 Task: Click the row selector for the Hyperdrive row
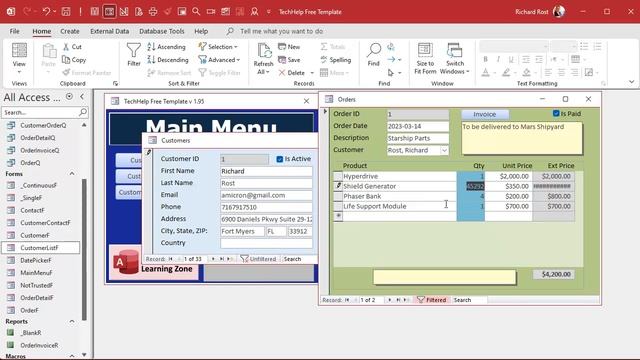coord(338,176)
